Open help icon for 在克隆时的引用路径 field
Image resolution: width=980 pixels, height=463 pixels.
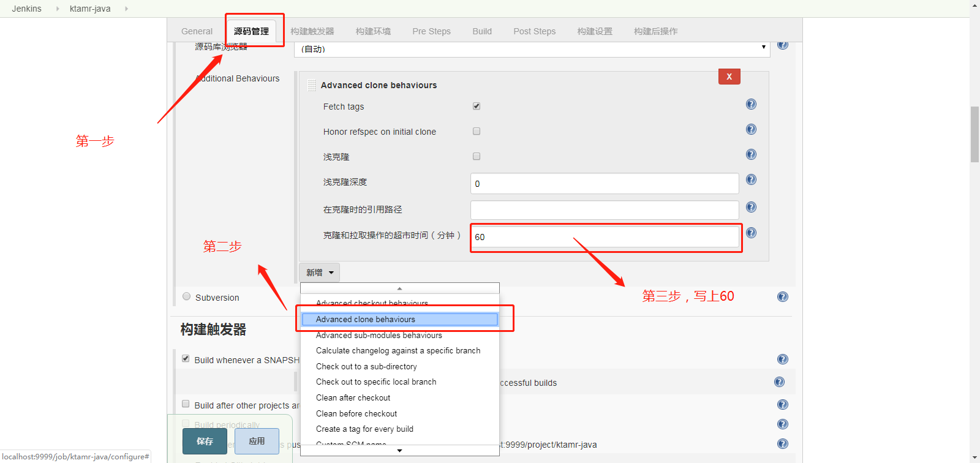coord(751,207)
